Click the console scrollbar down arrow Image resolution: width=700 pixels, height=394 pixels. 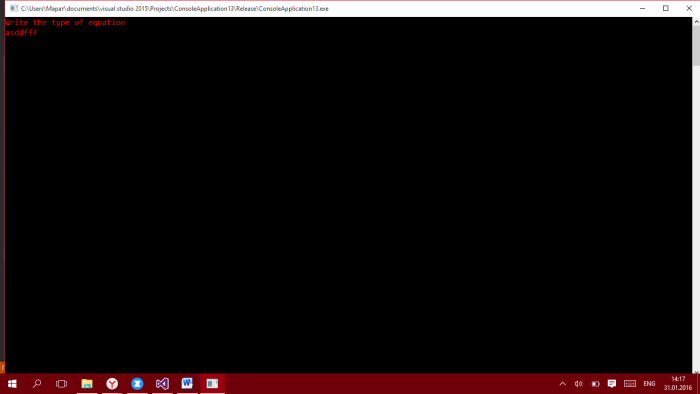tap(696, 371)
